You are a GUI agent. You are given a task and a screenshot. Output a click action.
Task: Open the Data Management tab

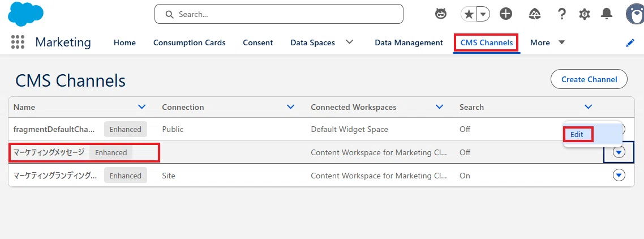[x=409, y=42]
